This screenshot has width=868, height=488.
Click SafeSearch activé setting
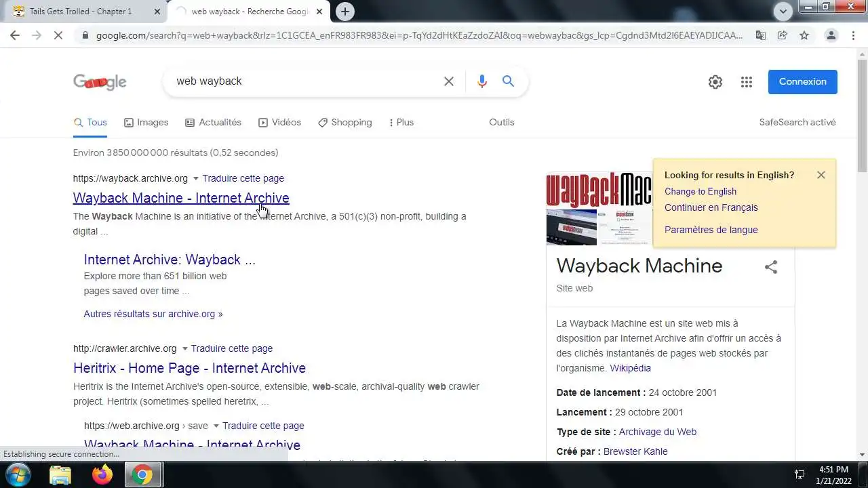797,123
